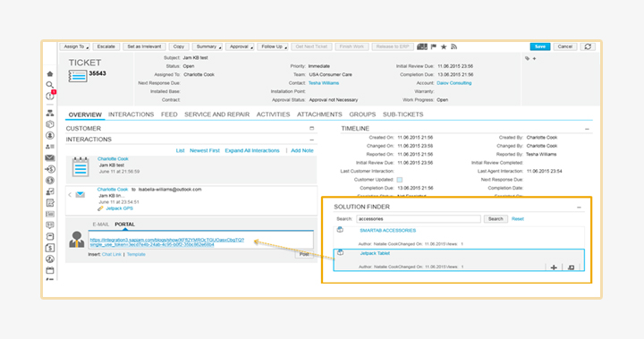The width and height of the screenshot is (644, 339).
Task: Save the ticket
Action: (540, 47)
